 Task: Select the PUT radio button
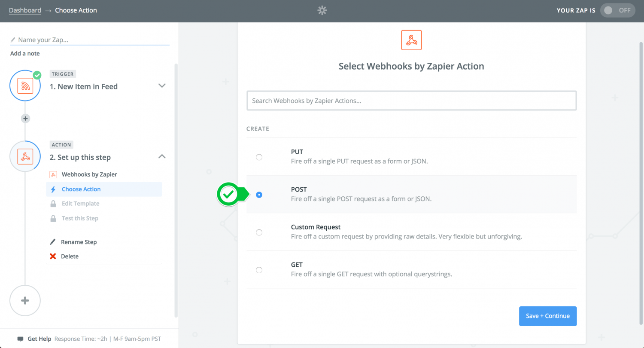click(259, 157)
